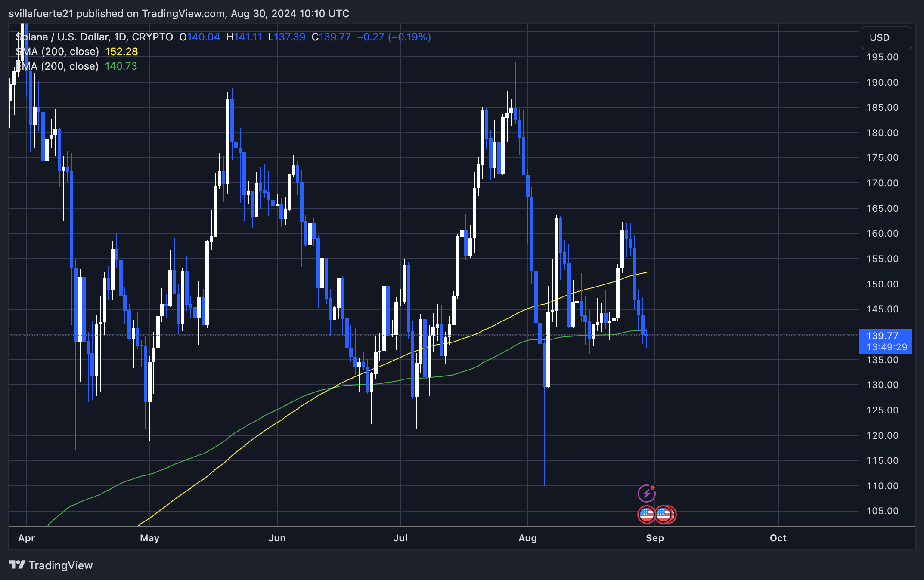Image resolution: width=924 pixels, height=580 pixels.
Task: Open the leftmost US flag economic event marker
Action: click(x=646, y=514)
